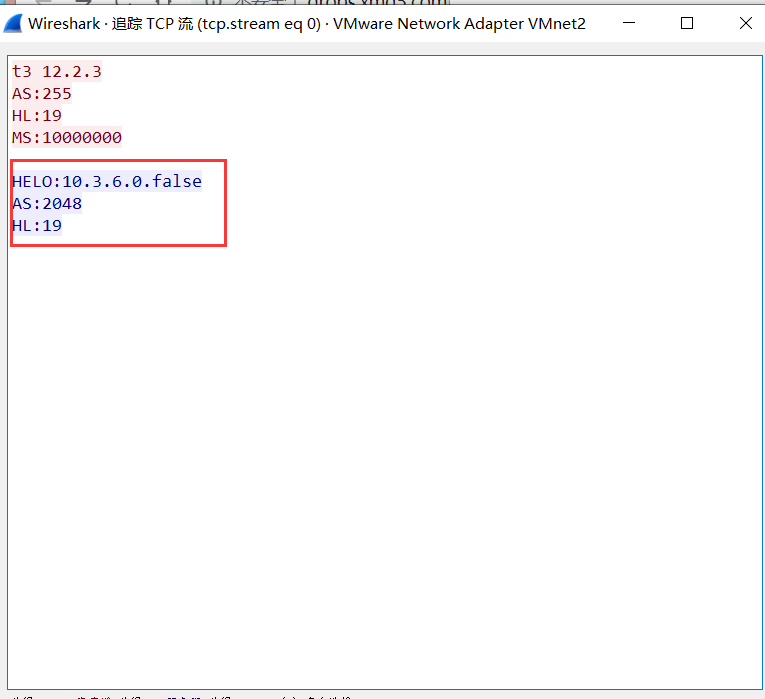Viewport: 765px width, 699px height.
Task: Select the blue 'AS:2048' server line
Action: pos(47,204)
